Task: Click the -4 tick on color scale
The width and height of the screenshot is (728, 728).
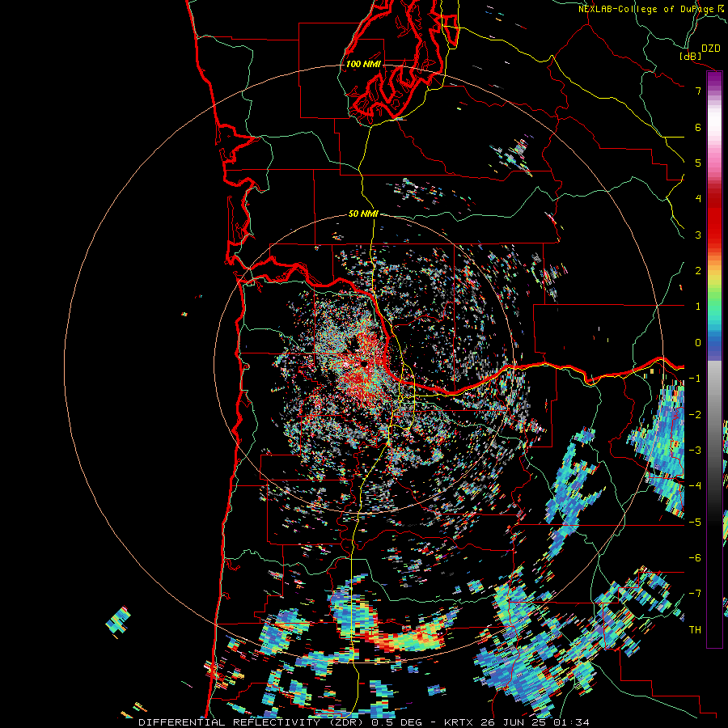Action: (695, 486)
